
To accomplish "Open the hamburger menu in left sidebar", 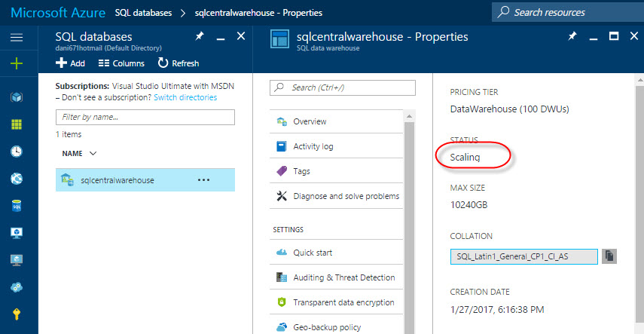I will [x=17, y=37].
